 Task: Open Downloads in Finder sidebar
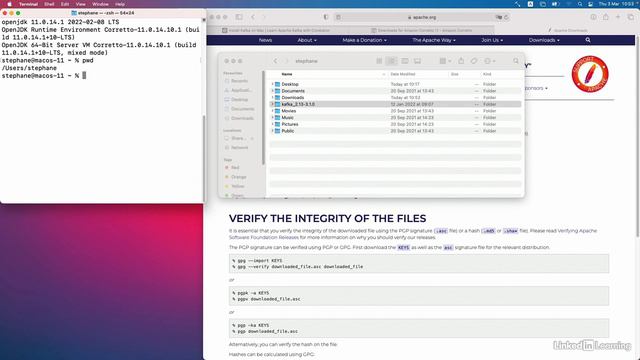[x=239, y=118]
